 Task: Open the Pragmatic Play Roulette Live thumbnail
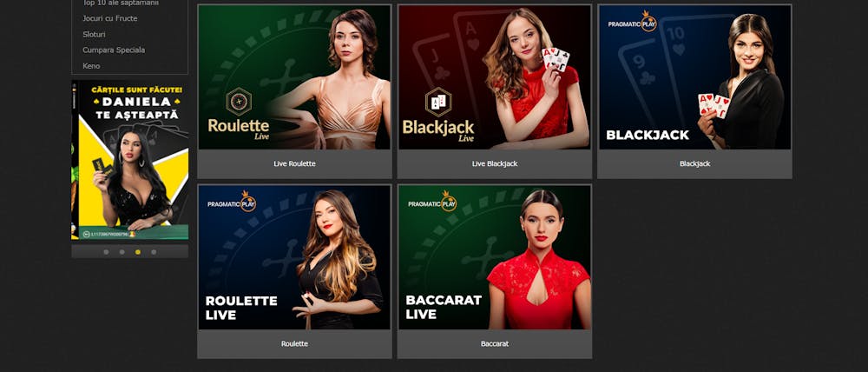point(294,257)
